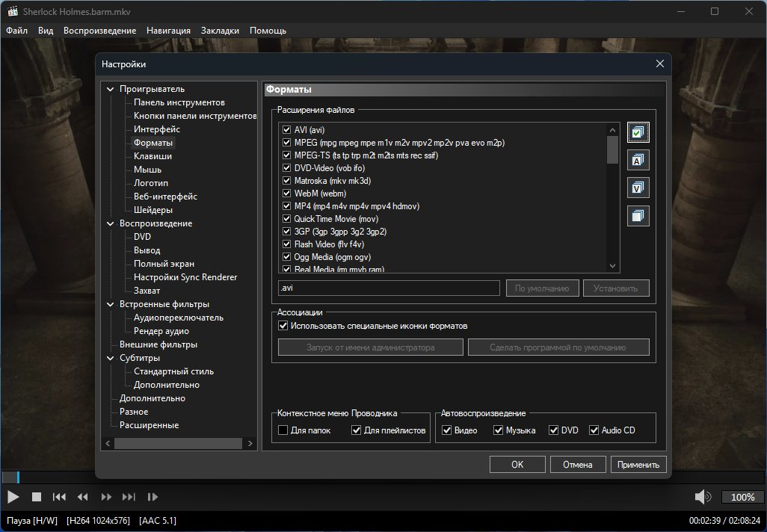
Task: Uncheck the Matroska (mkv mk3d) format
Action: pyautogui.click(x=286, y=181)
